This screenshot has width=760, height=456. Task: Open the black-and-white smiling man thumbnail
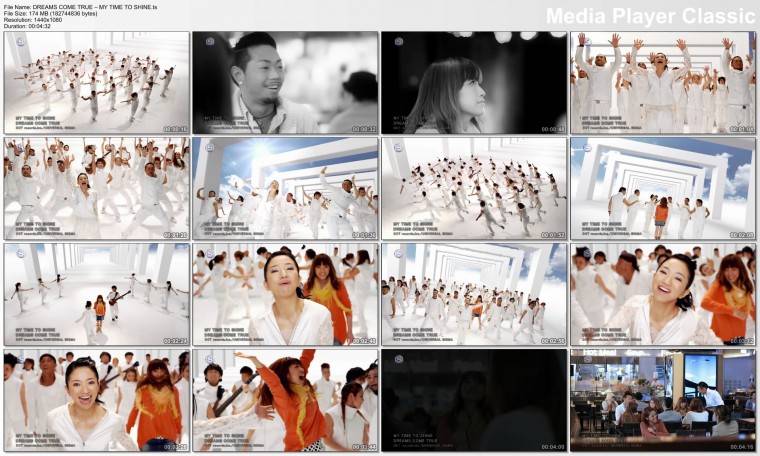pos(285,82)
